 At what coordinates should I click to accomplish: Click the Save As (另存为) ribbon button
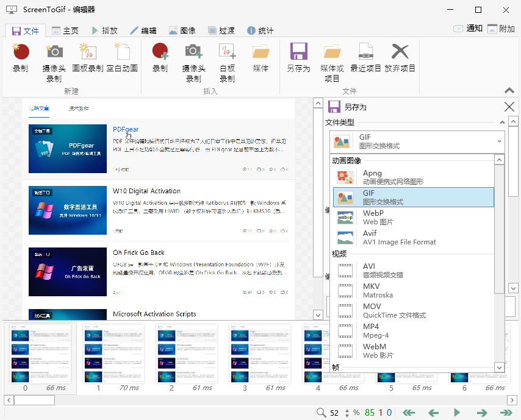298,58
